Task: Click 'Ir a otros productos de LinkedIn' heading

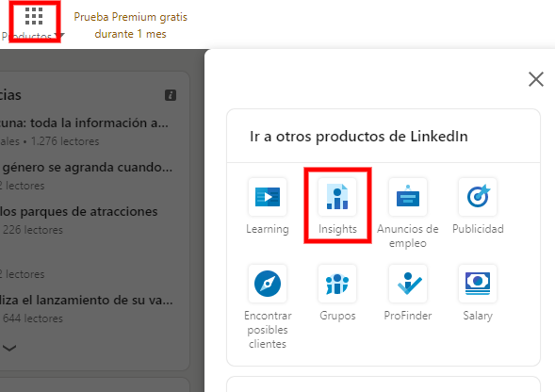Action: point(359,137)
